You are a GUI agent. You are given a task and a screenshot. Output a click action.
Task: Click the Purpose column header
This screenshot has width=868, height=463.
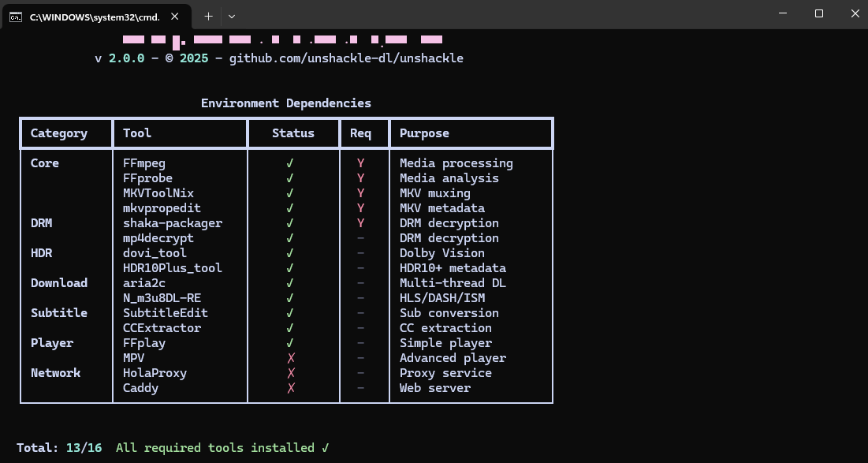424,133
